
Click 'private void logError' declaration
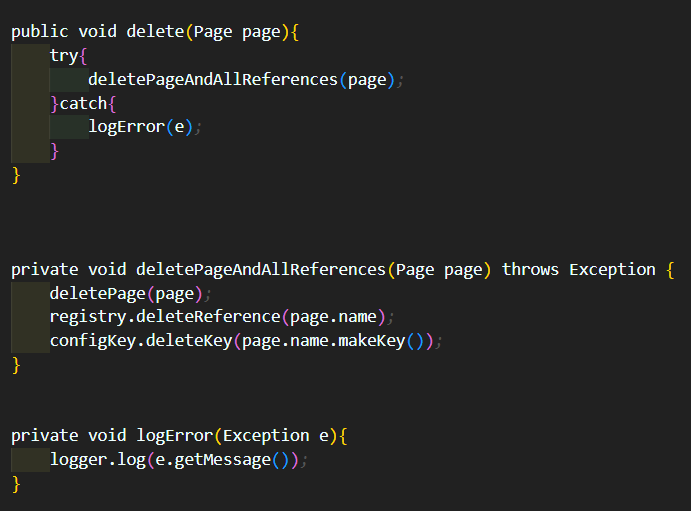point(112,436)
